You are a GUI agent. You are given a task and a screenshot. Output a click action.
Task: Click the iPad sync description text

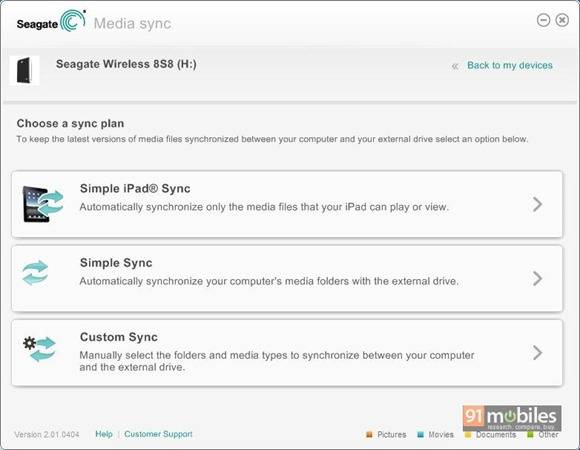coord(264,207)
